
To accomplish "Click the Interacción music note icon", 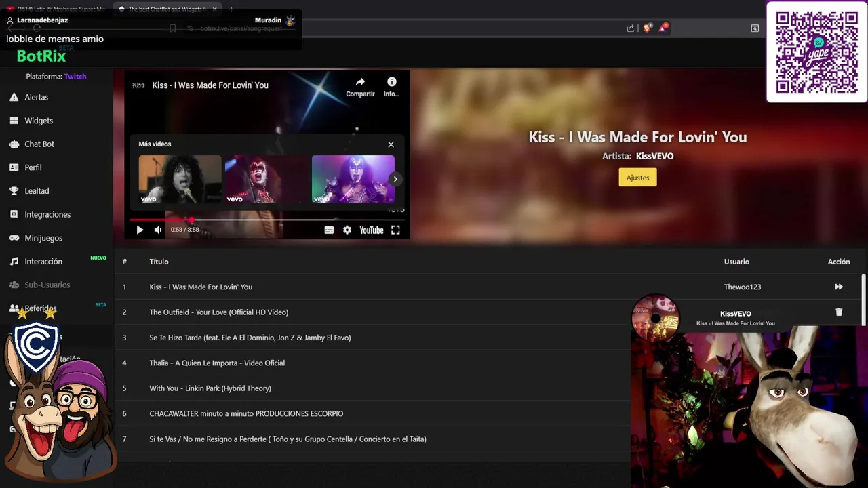I will click(x=14, y=262).
